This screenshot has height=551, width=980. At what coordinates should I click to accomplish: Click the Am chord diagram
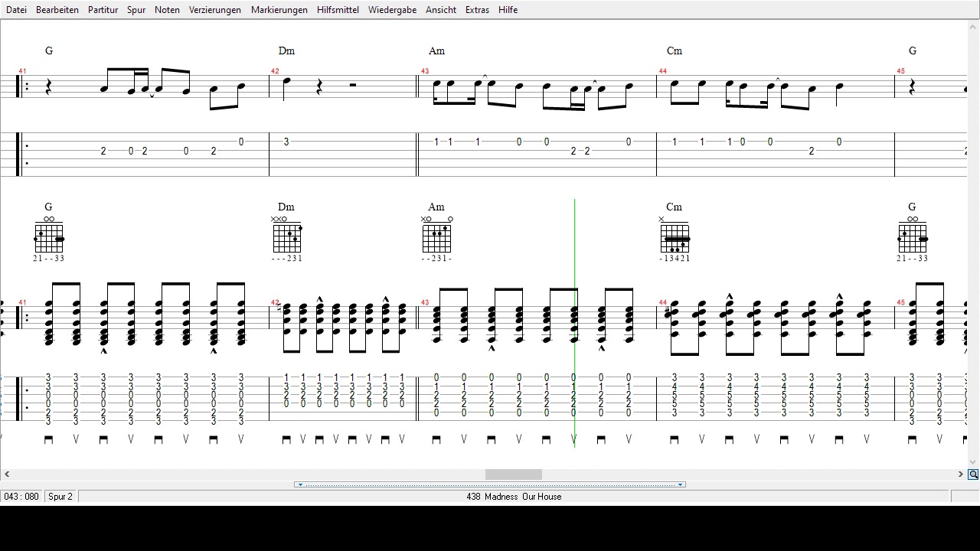click(x=436, y=235)
